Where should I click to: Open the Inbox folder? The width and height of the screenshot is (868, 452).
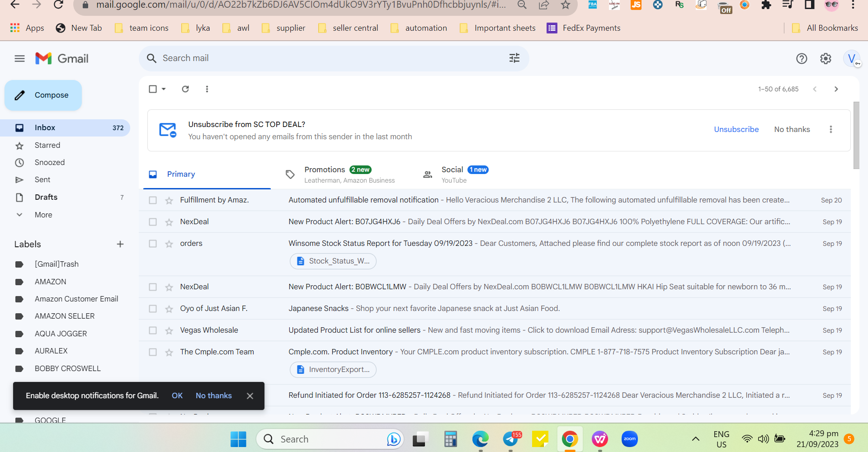coord(65,128)
